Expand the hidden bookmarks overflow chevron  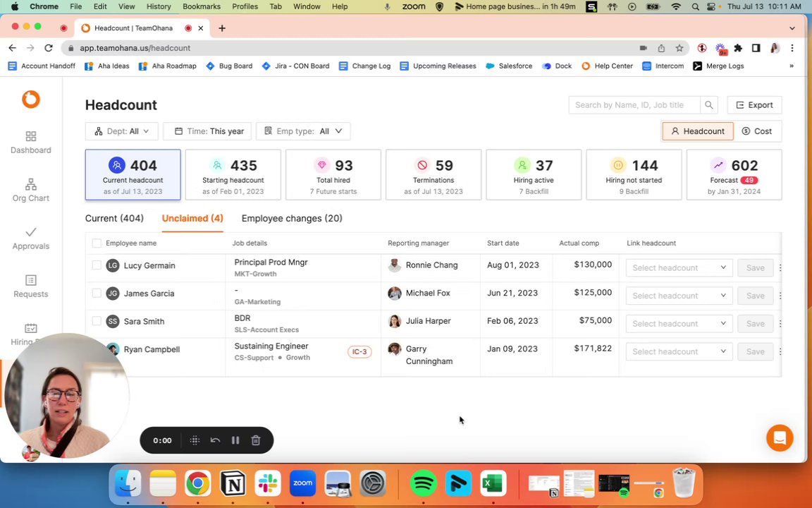tap(792, 66)
